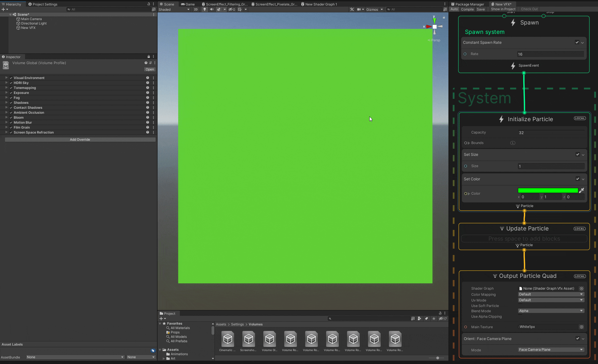Disable the Tonemapping override checkbox
The image size is (598, 364).
11,88
